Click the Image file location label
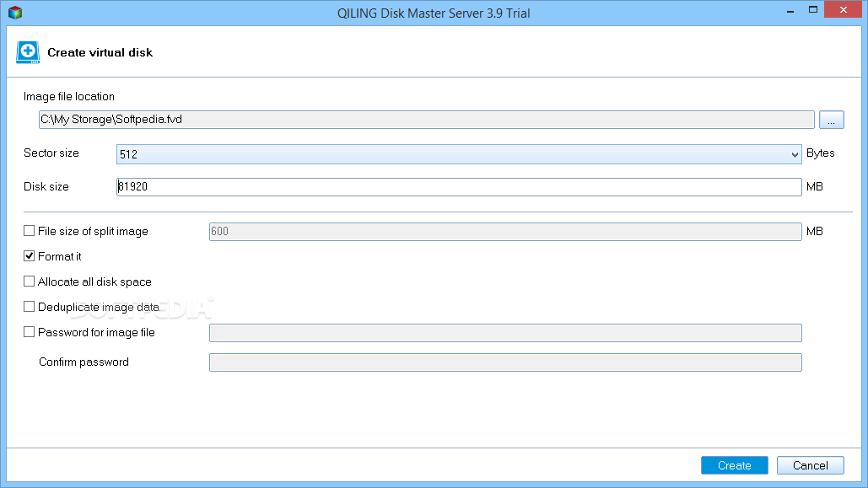Image resolution: width=868 pixels, height=488 pixels. pos(69,96)
